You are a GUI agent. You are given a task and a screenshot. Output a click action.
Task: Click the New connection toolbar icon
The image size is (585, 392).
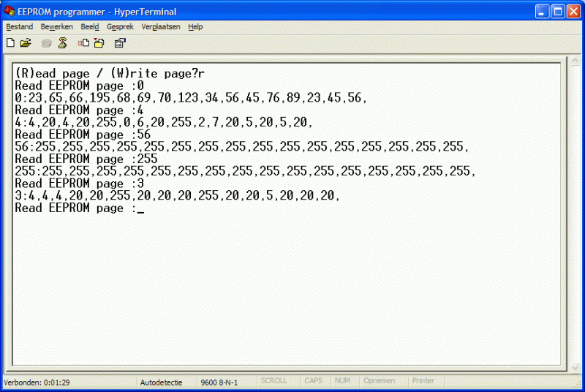pos(10,43)
